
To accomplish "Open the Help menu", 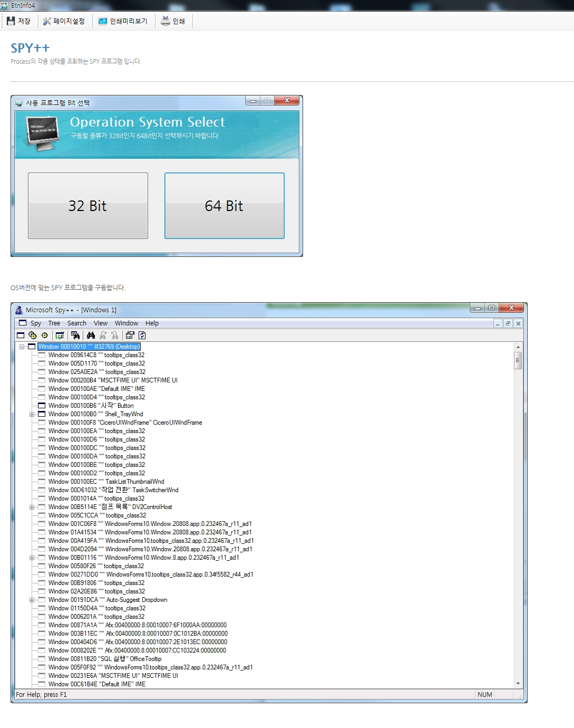I will [152, 323].
